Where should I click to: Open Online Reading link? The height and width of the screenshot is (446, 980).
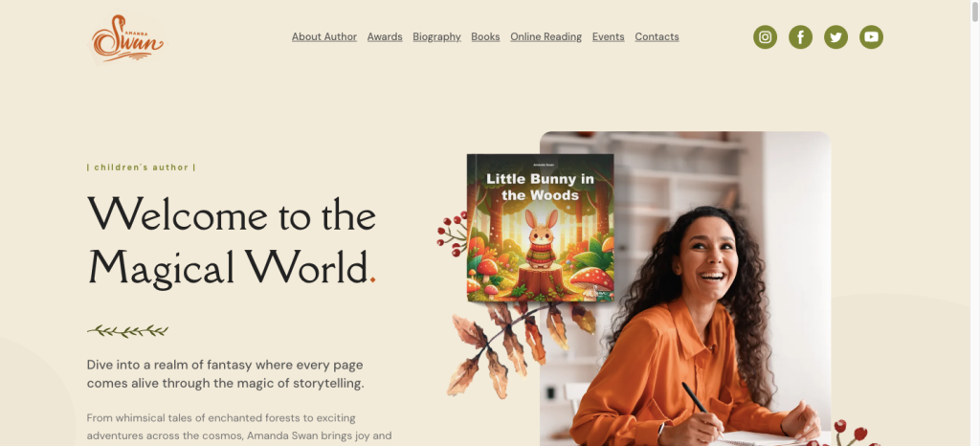[x=546, y=37]
